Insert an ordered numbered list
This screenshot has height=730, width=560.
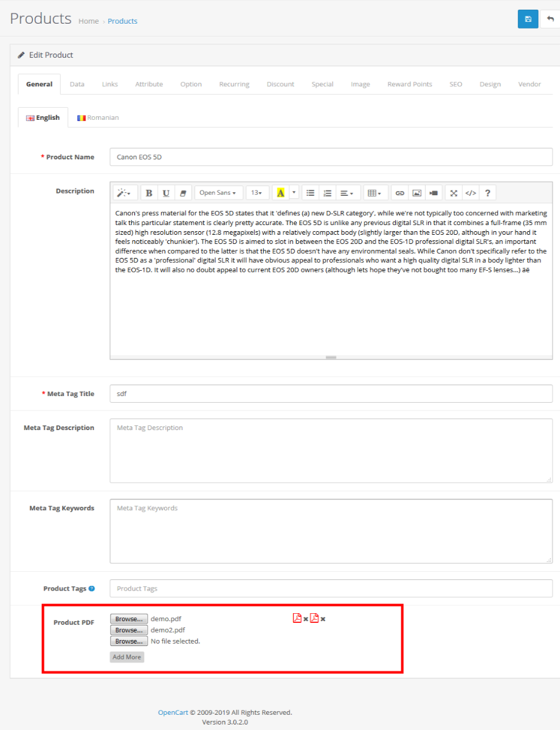pyautogui.click(x=327, y=193)
